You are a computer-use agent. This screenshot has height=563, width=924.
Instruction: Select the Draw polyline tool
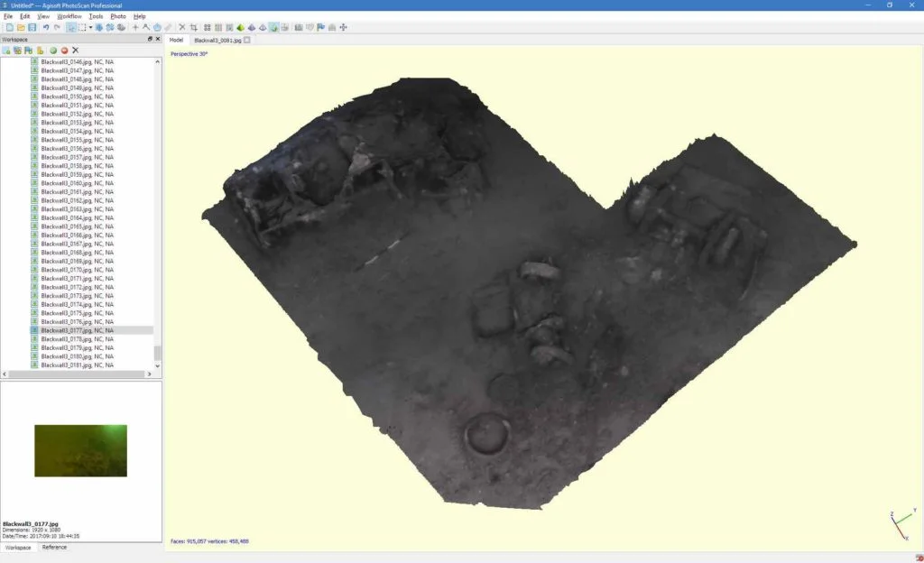pyautogui.click(x=146, y=27)
